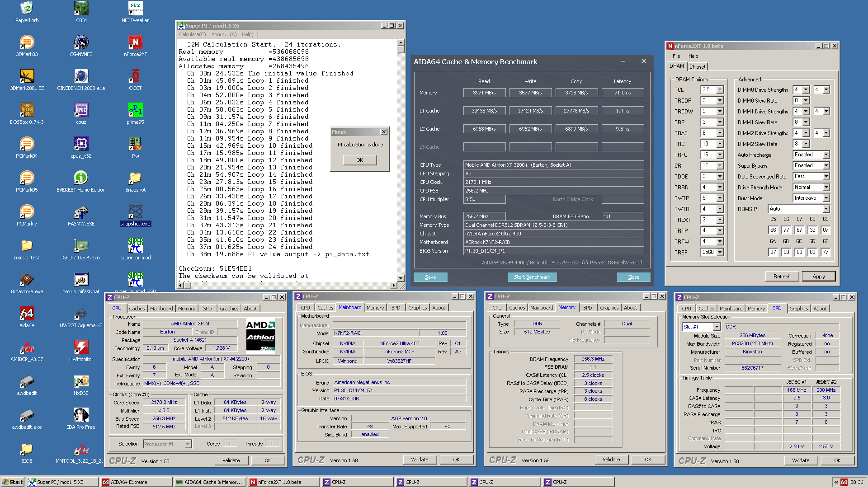Open the Data Scavenged Rate dropdown

pyautogui.click(x=826, y=176)
